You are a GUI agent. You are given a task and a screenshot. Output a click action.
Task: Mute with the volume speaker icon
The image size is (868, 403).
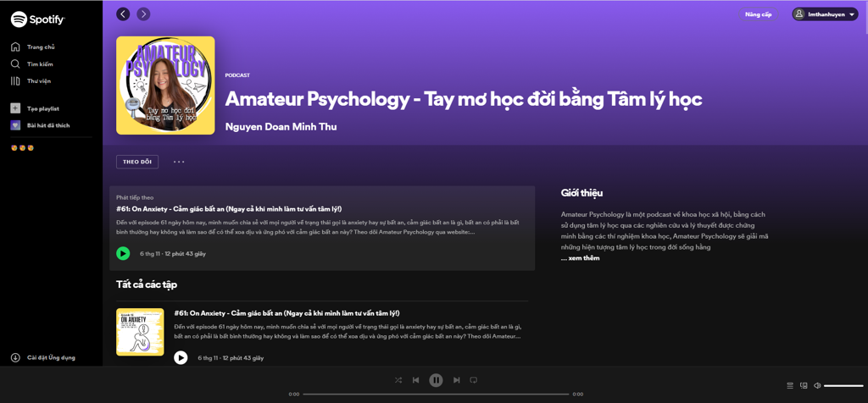coord(818,386)
